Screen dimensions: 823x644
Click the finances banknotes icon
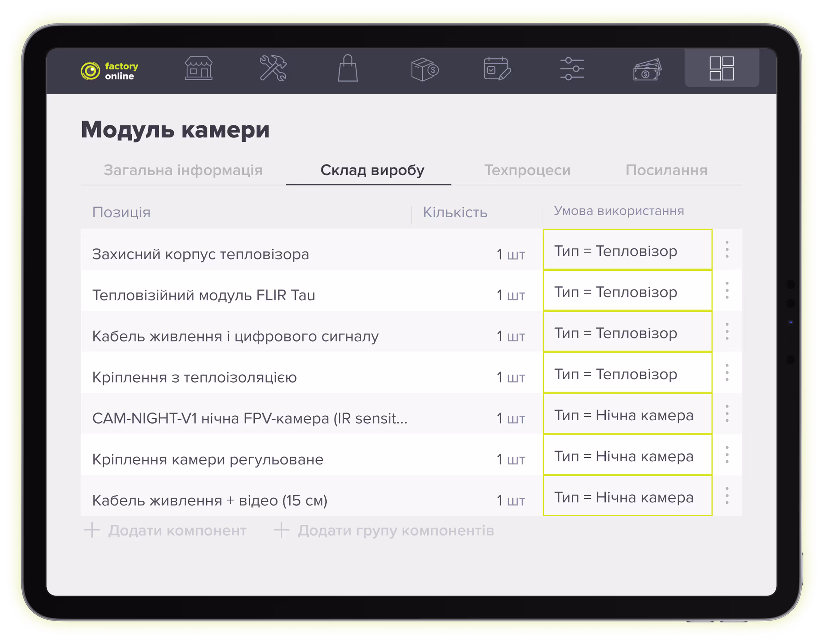pyautogui.click(x=647, y=69)
